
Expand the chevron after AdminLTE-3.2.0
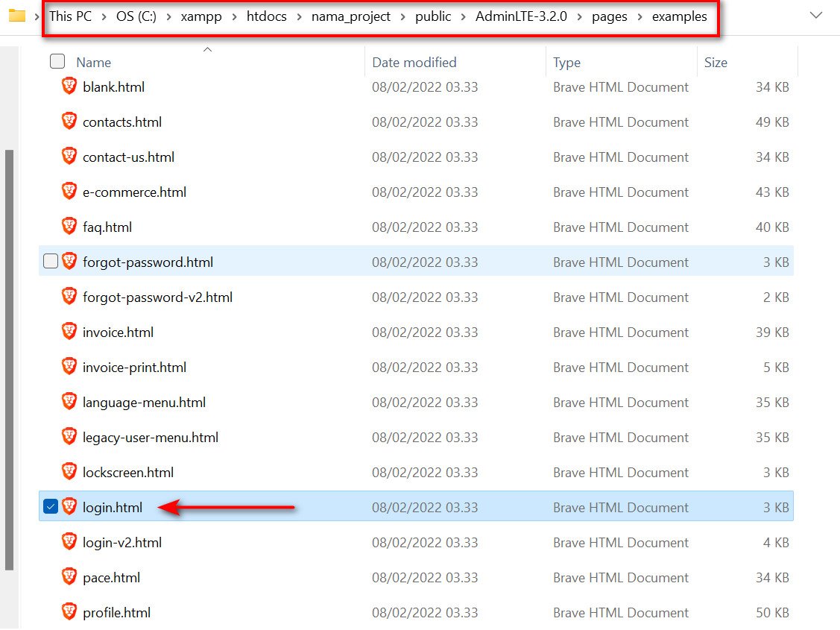point(580,16)
